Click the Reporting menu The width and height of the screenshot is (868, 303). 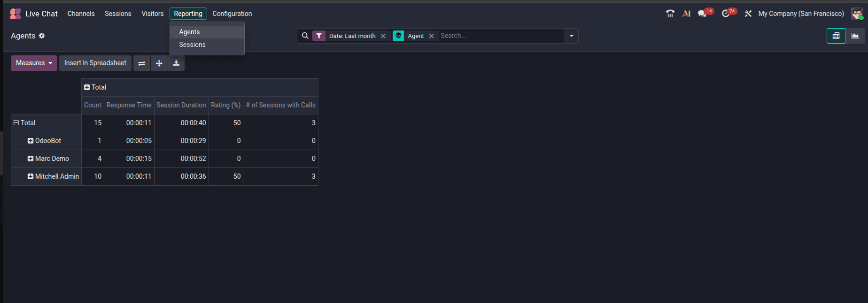[188, 14]
